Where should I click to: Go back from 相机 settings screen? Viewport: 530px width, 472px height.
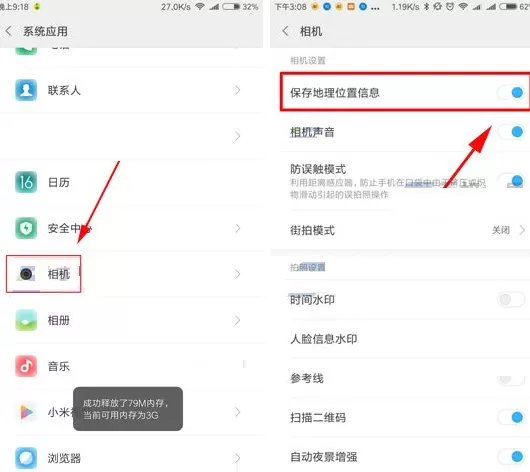coord(286,31)
